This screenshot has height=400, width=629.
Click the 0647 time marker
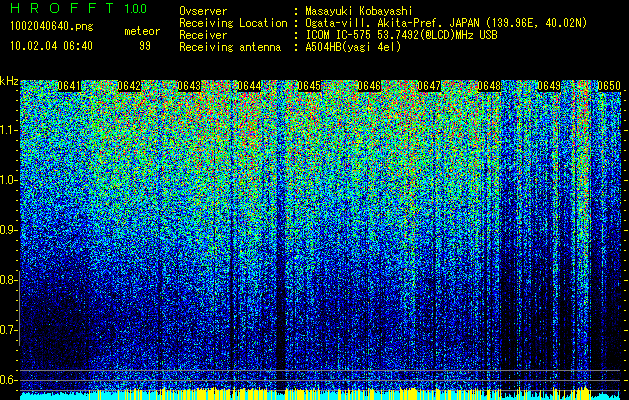pos(429,86)
